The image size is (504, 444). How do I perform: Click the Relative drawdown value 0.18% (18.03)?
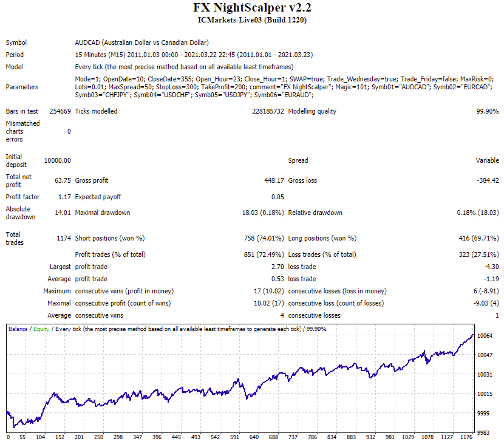pyautogui.click(x=478, y=213)
